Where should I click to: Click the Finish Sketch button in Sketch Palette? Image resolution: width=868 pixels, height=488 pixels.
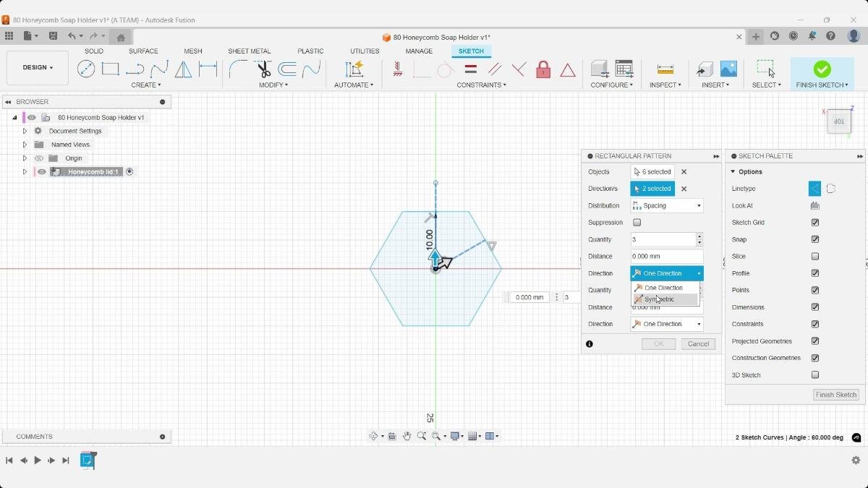click(x=836, y=395)
